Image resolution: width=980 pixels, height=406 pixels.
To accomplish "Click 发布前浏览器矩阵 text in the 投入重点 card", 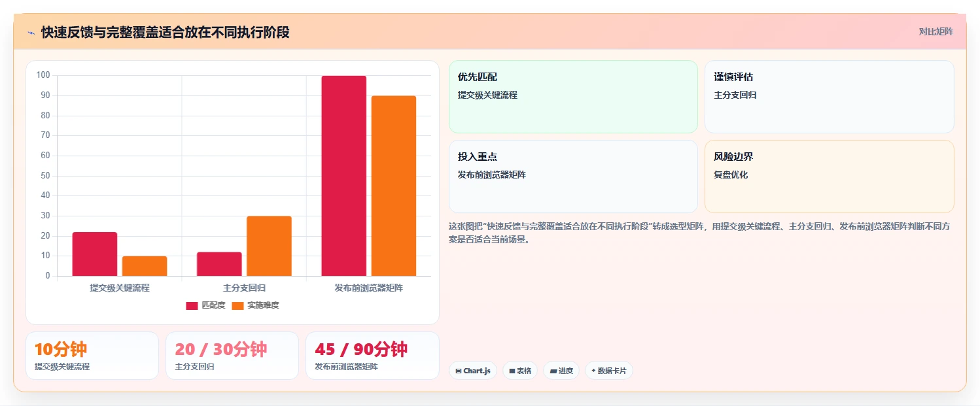I will click(x=492, y=175).
